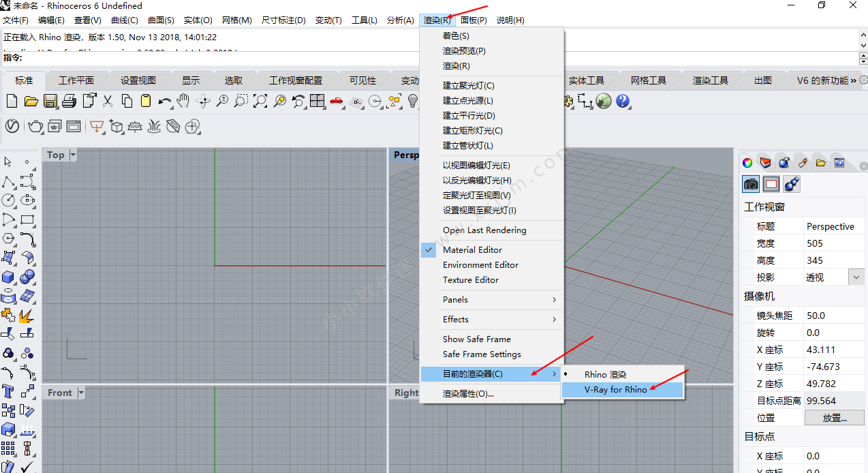Viewport: 868px width, 473px height.
Task: Select the Text tool icon in left sidebar
Action: [x=8, y=391]
